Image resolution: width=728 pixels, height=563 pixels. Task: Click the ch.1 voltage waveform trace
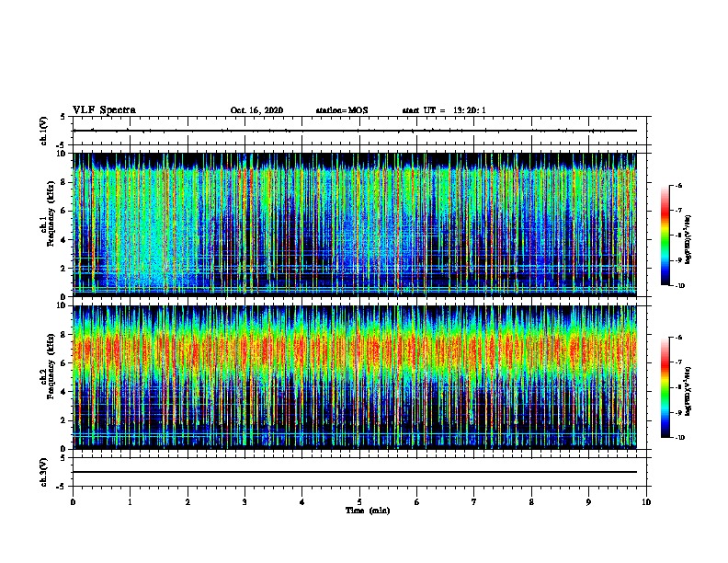(355, 131)
